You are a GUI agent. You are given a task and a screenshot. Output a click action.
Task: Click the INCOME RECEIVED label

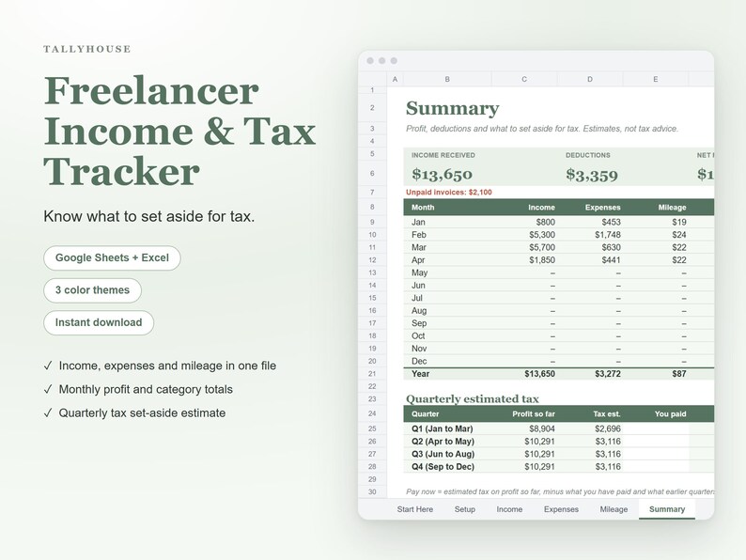tap(443, 155)
